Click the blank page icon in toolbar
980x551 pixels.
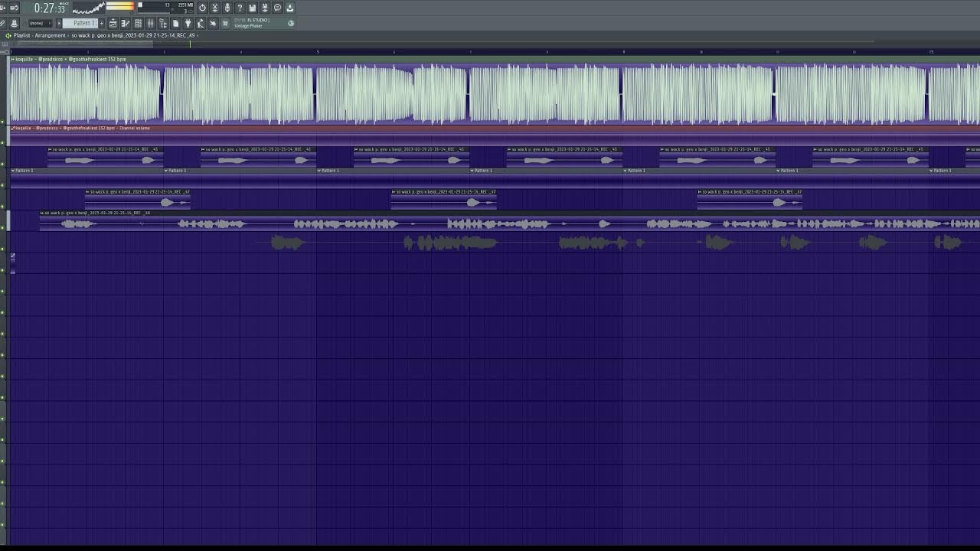(x=175, y=23)
